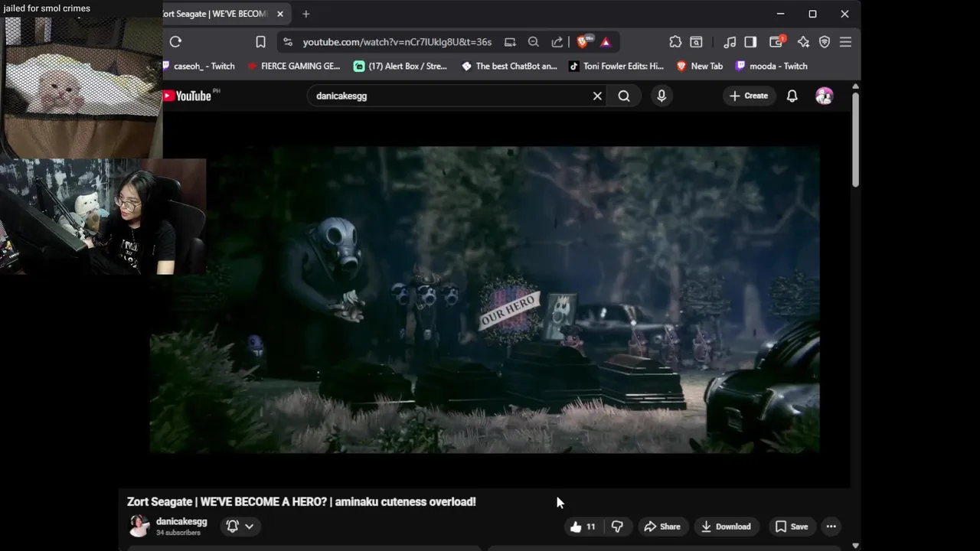Open the New Tab bookmark
The width and height of the screenshot is (980, 551).
[700, 66]
